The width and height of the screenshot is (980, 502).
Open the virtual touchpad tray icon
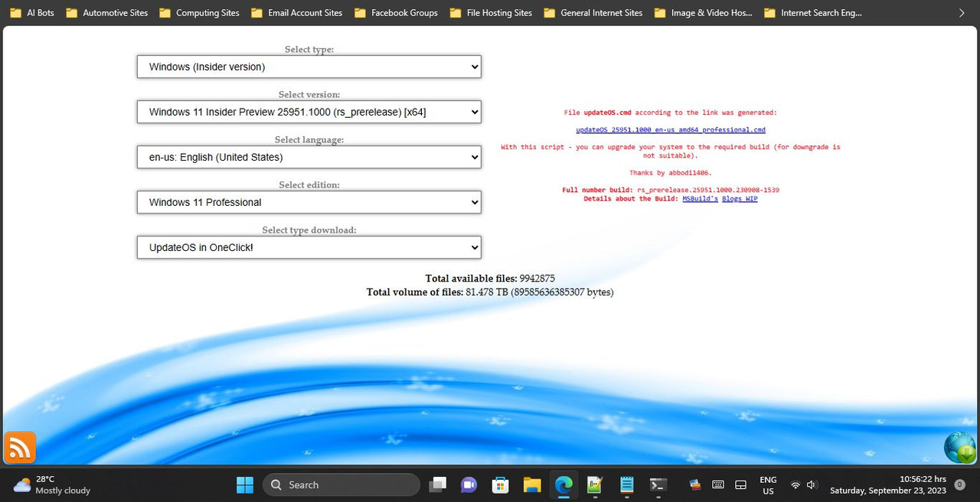740,484
